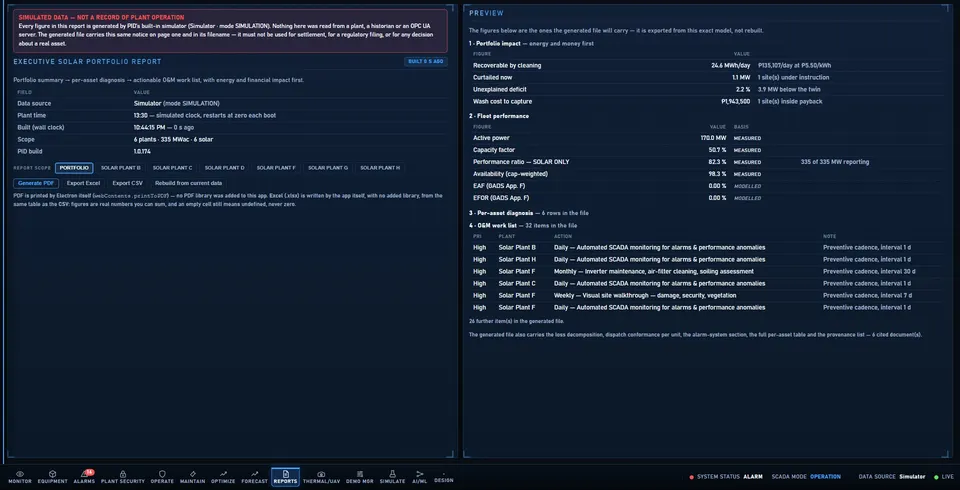Switch report scope to Solar Plant B
Screen dimensions: 960x490
coord(121,168)
